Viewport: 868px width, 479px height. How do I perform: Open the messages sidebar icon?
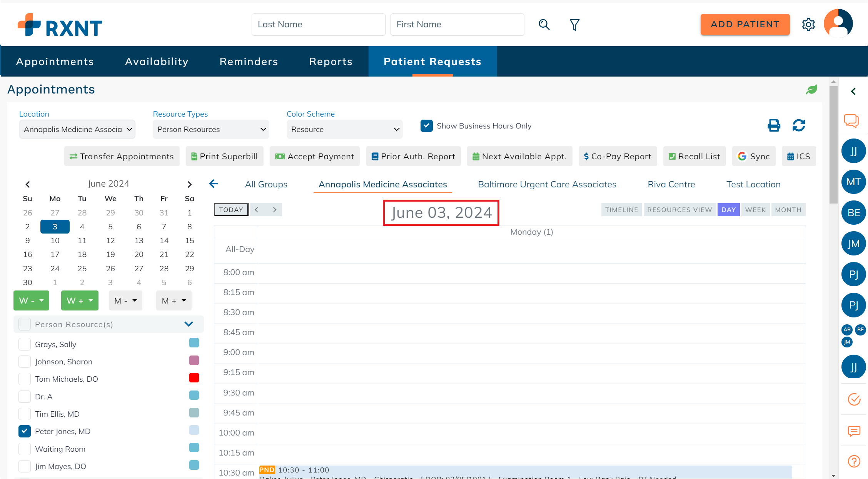click(854, 431)
